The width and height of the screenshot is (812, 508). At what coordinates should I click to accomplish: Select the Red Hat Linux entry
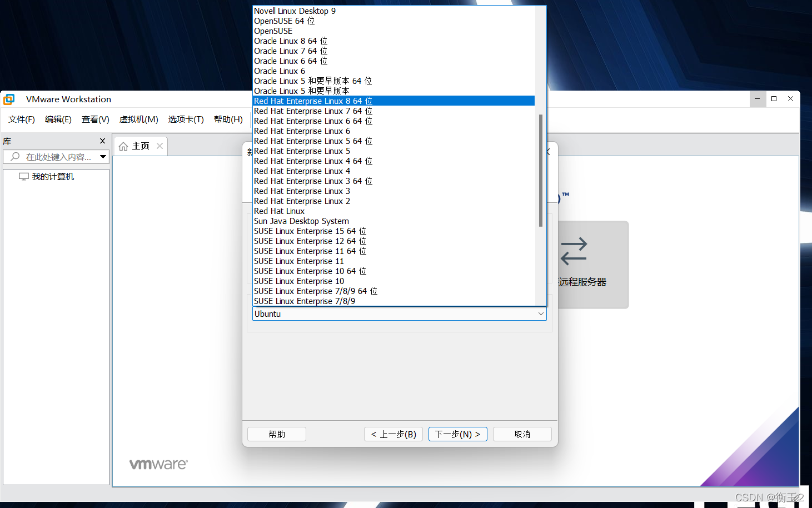(393, 211)
